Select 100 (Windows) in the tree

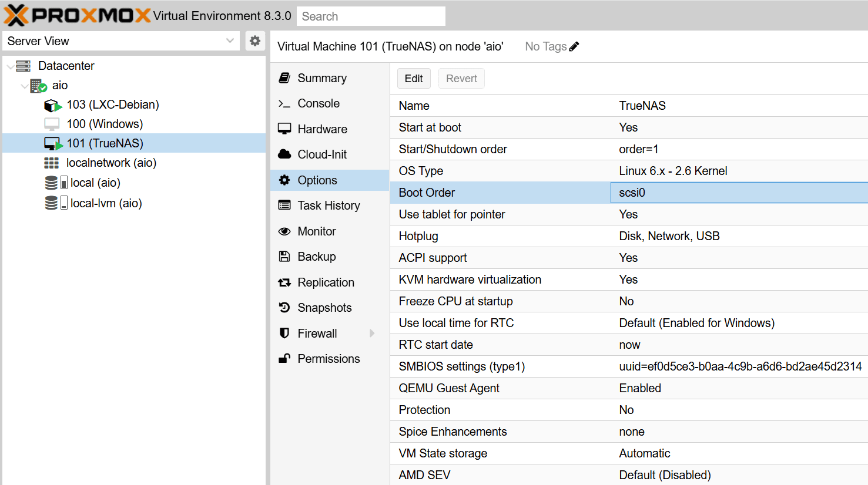(105, 124)
